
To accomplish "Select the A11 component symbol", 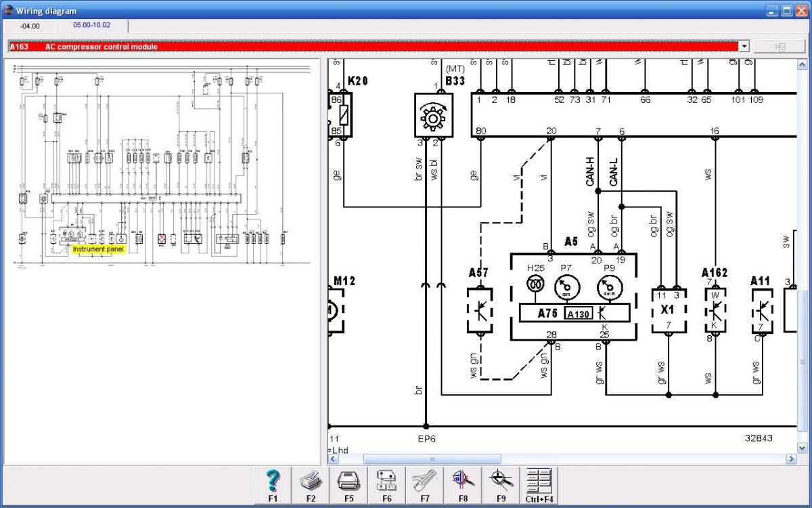I will [764, 311].
